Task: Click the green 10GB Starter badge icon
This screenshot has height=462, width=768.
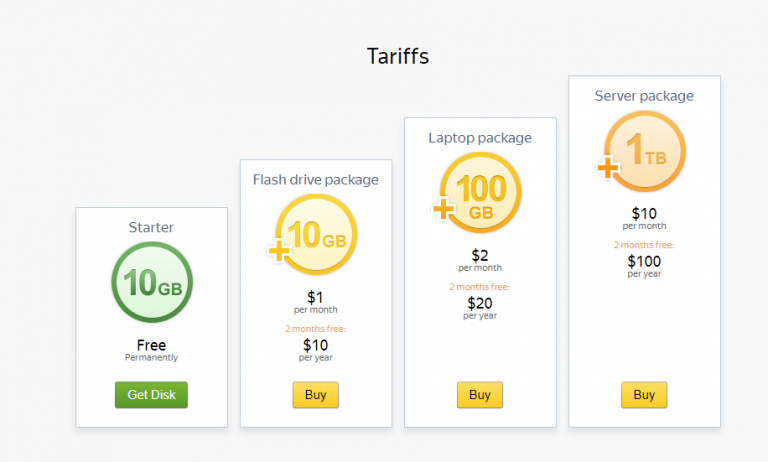Action: (x=151, y=283)
